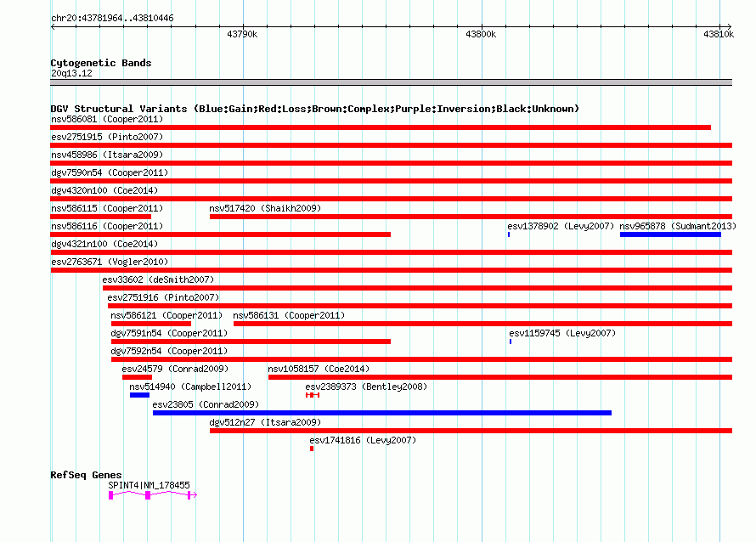Select the esv2751915 (Pinto2007) variant label
Viewport: 756px width, 542px height.
click(x=107, y=137)
